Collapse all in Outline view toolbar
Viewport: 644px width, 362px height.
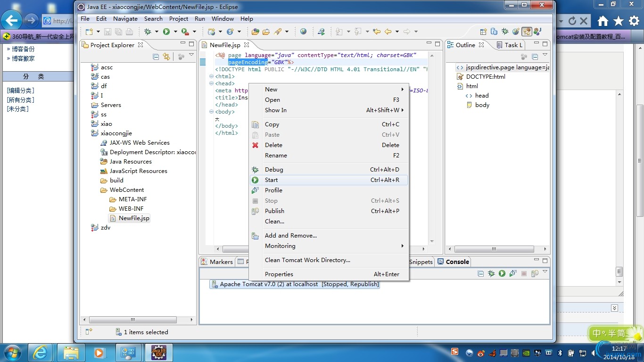[535, 57]
